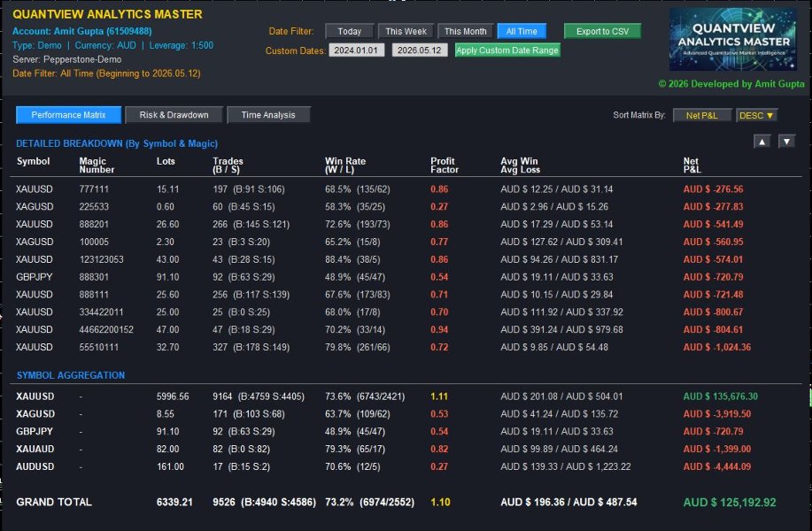Click magic number 225533
Viewport: 812px width, 531px height.
[x=94, y=207]
